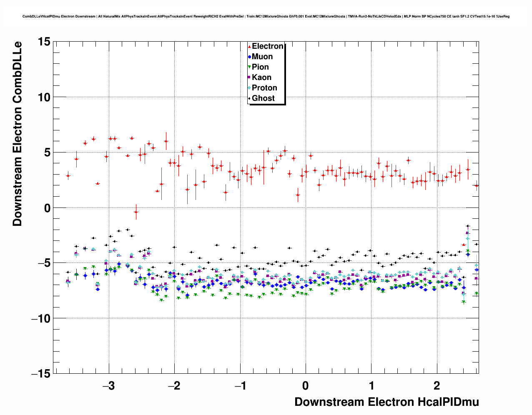This screenshot has height=415, width=532.
Task: Click the Y-axis label 5
Action: tap(47, 152)
